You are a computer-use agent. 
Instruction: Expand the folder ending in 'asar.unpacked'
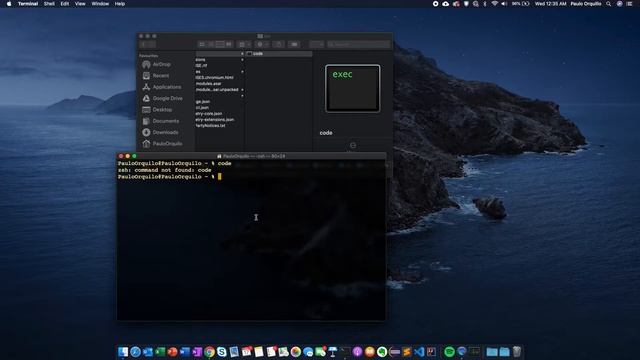[x=242, y=89]
